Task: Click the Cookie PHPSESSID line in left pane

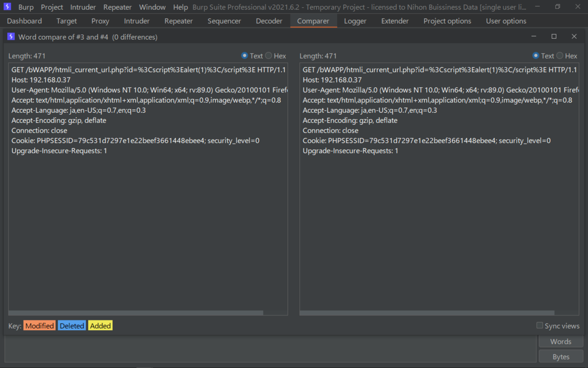Action: click(x=135, y=140)
